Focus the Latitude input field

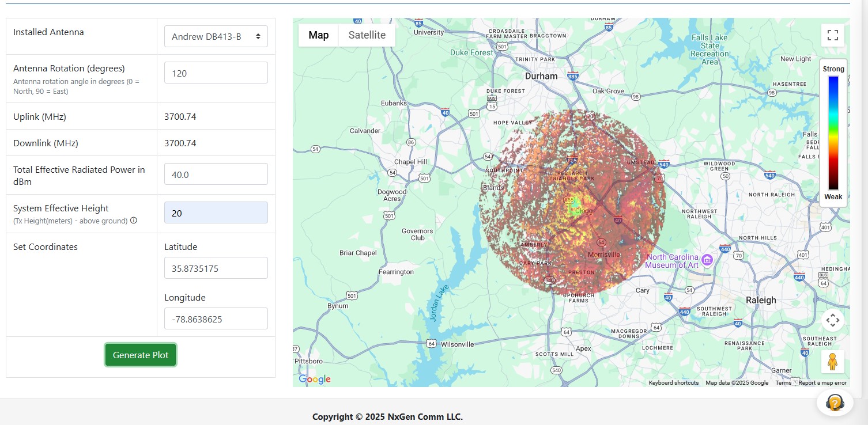point(216,268)
